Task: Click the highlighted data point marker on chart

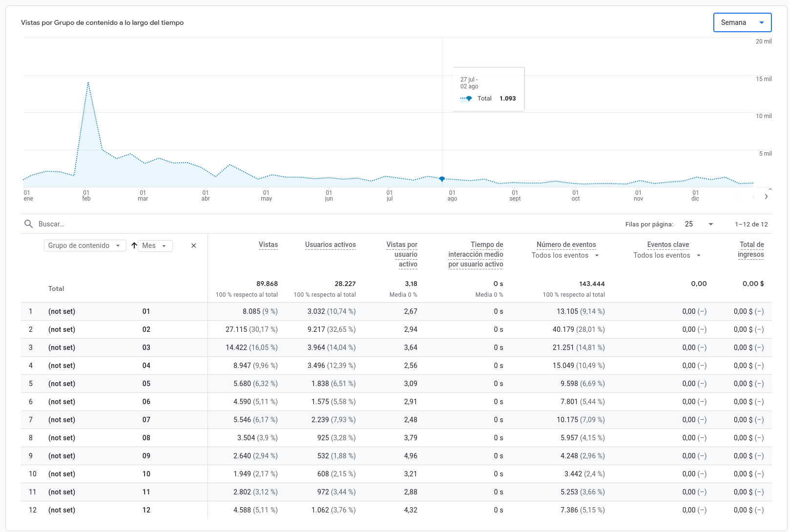Action: click(x=442, y=179)
